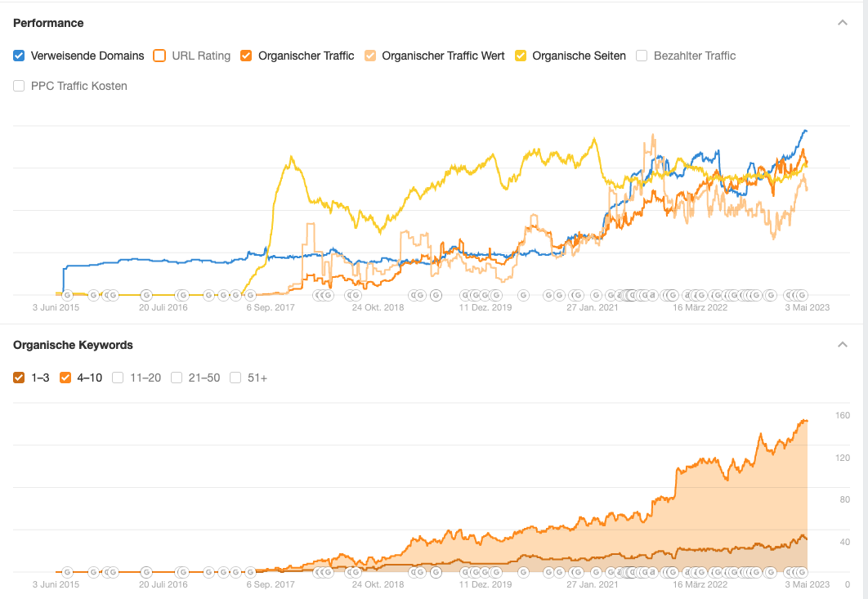The height and width of the screenshot is (599, 868).
Task: Check the PPC Traffic Kosten box
Action: click(19, 86)
